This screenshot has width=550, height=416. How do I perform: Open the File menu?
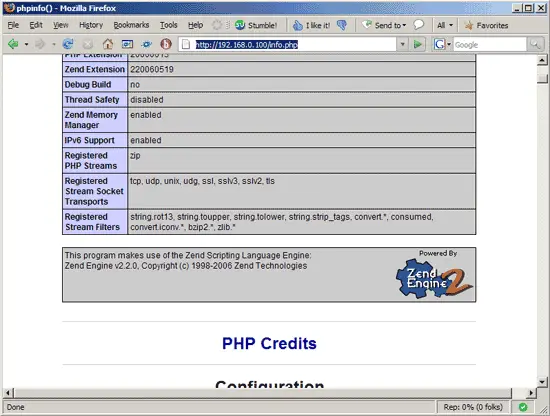pos(13,25)
